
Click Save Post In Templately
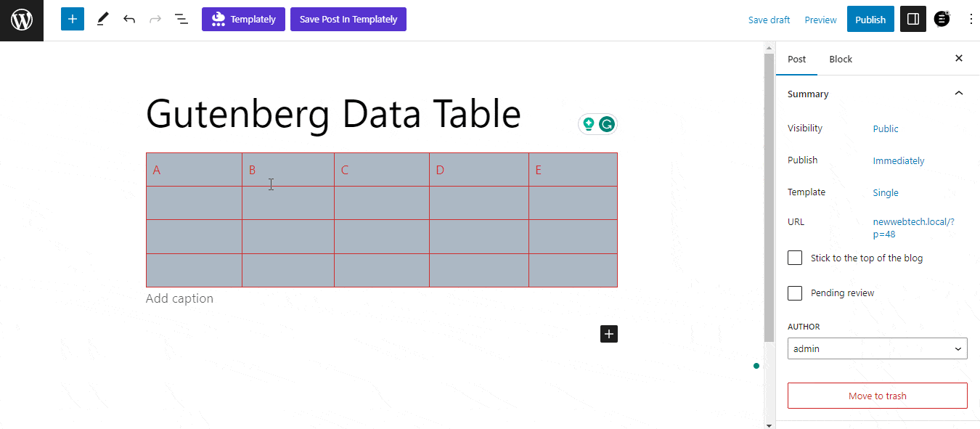click(348, 19)
